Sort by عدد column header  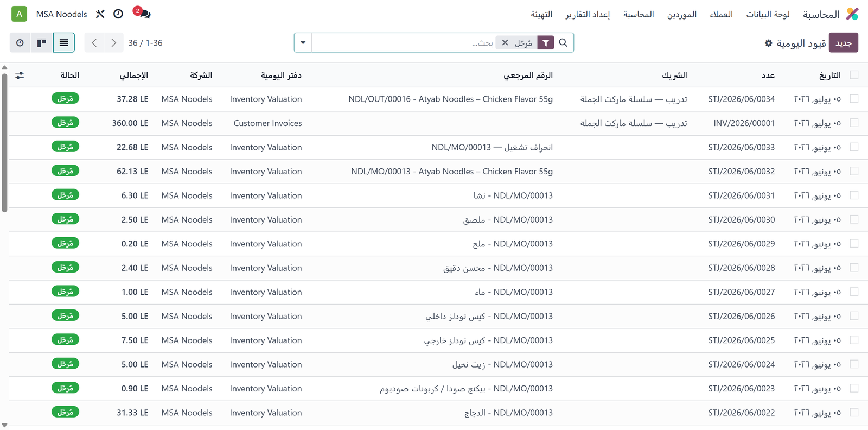768,75
